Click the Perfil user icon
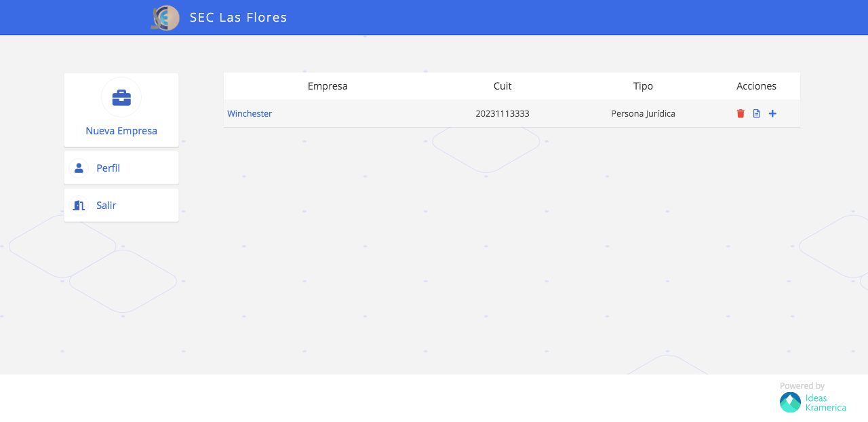 tap(79, 168)
